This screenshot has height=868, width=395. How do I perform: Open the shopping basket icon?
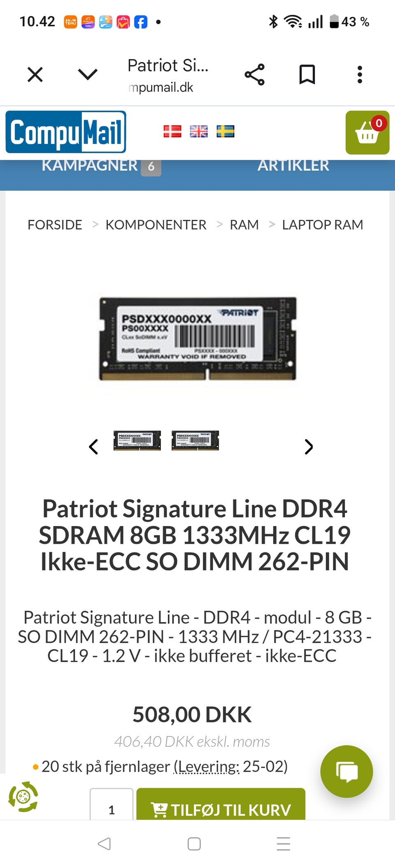click(x=367, y=132)
